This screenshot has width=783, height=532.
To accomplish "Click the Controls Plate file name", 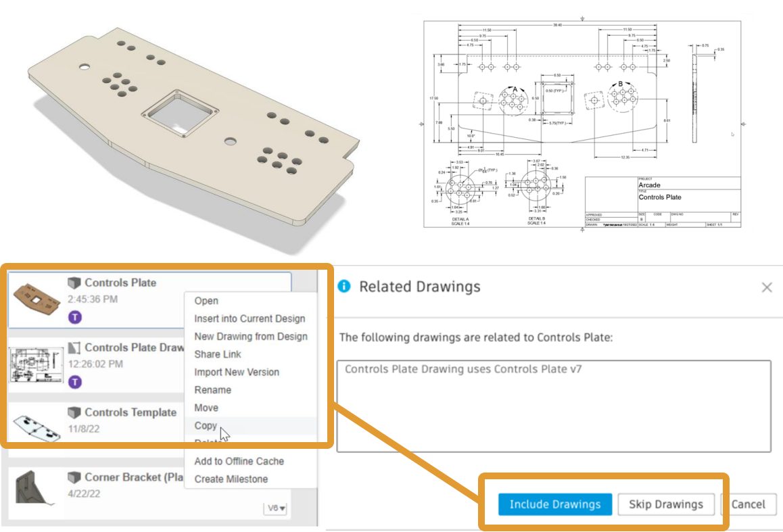I will pyautogui.click(x=120, y=283).
